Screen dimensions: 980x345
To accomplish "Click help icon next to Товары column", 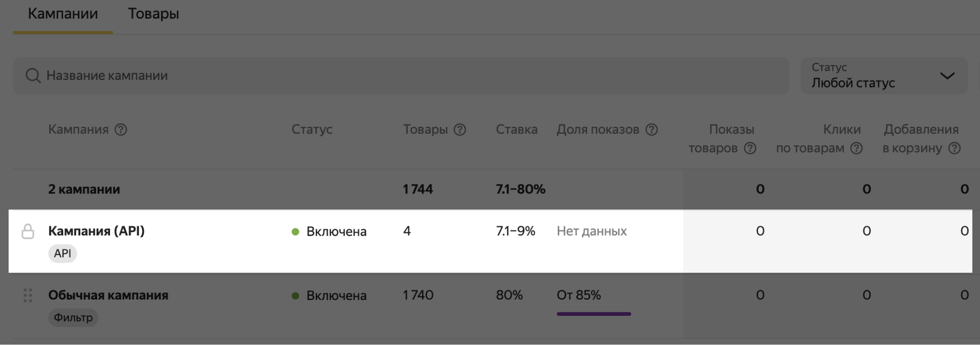I will [x=460, y=129].
